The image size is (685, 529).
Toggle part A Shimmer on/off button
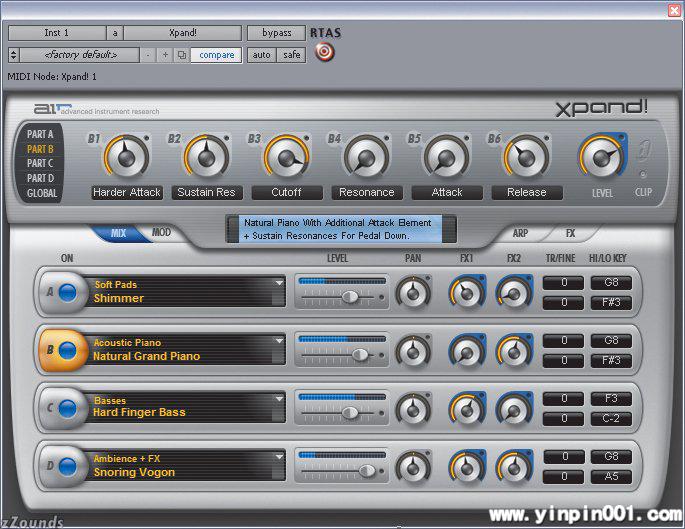tap(68, 292)
